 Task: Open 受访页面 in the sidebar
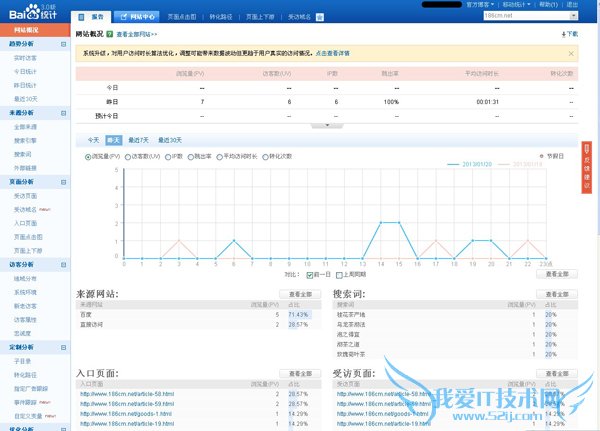coord(25,196)
